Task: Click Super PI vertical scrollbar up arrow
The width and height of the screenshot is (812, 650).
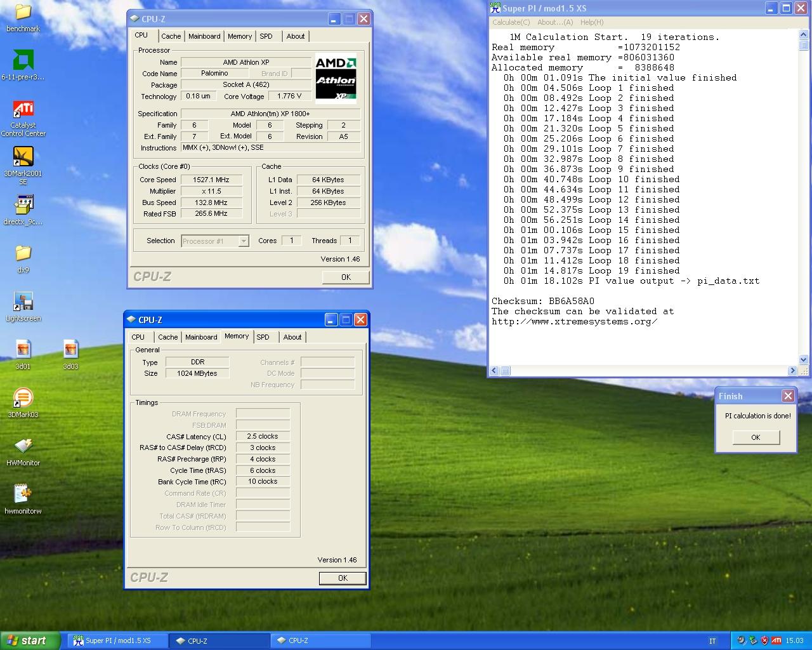Action: pyautogui.click(x=803, y=35)
